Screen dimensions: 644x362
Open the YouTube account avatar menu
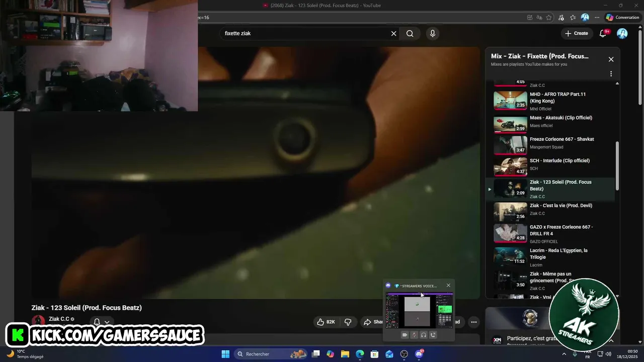622,33
